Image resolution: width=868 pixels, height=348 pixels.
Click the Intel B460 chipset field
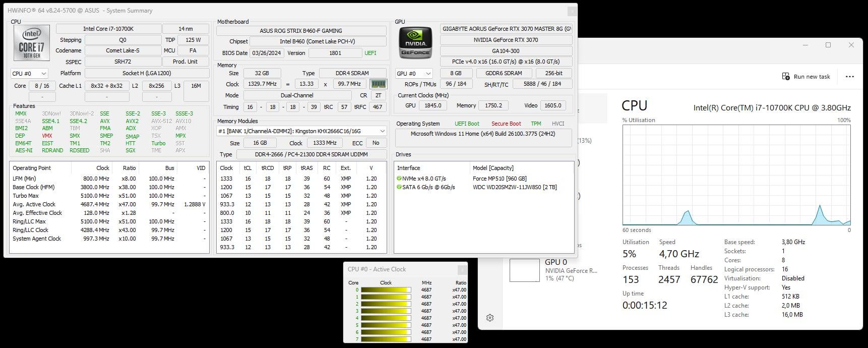pos(318,41)
